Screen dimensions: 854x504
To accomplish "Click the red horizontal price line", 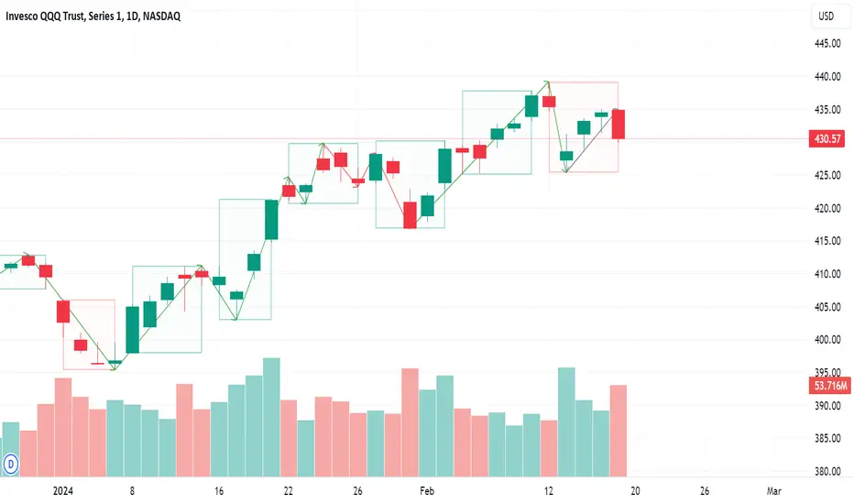I will [x=404, y=139].
